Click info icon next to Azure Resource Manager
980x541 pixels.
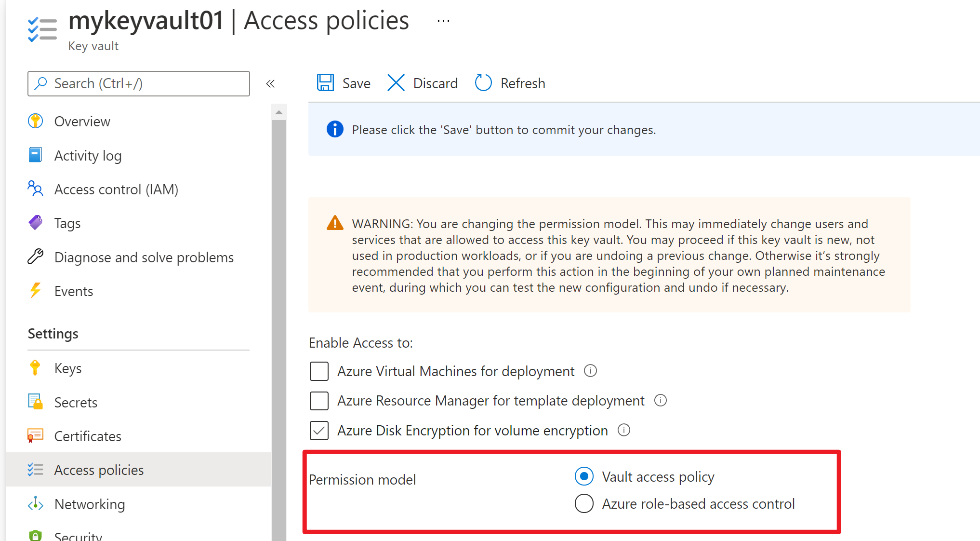tap(660, 400)
